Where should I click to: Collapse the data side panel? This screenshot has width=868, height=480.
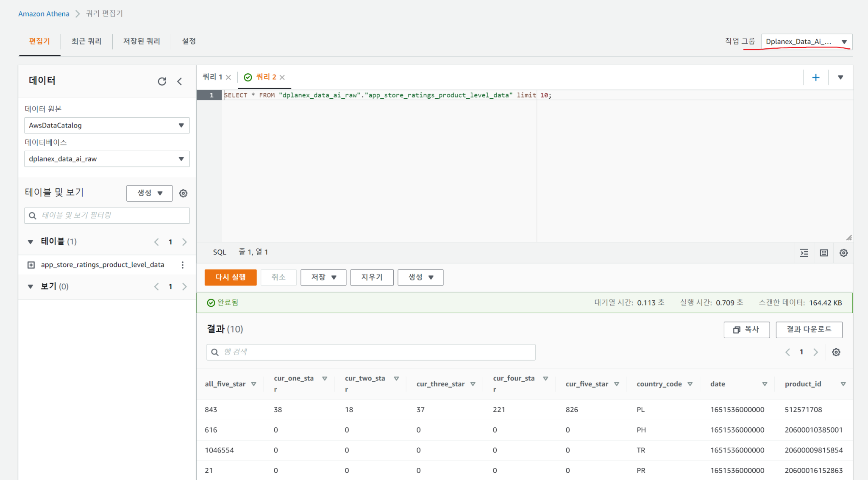click(x=180, y=81)
